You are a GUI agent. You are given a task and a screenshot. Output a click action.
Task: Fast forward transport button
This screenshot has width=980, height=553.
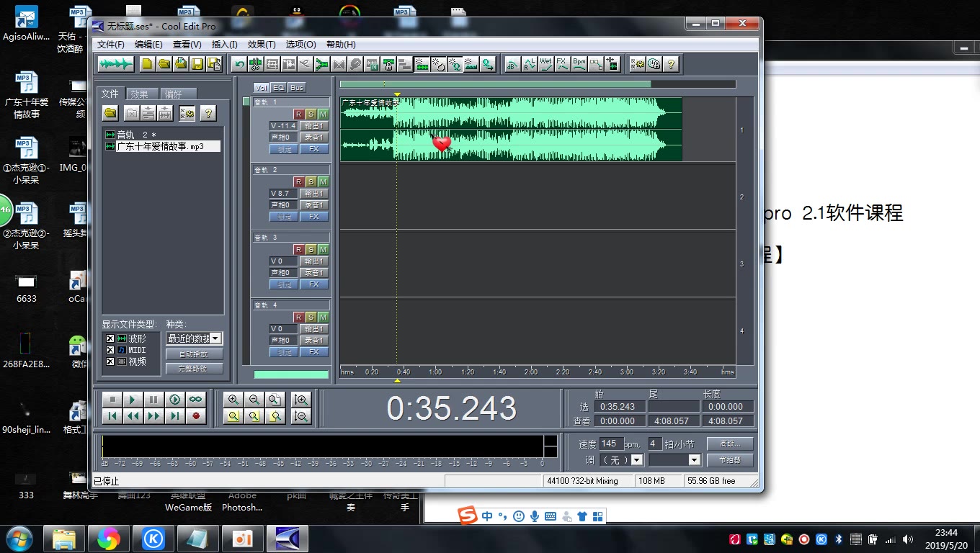(153, 415)
